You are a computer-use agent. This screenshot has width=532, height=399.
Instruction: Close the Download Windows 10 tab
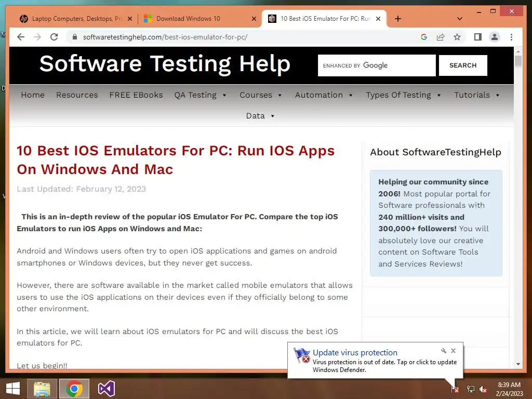[254, 19]
